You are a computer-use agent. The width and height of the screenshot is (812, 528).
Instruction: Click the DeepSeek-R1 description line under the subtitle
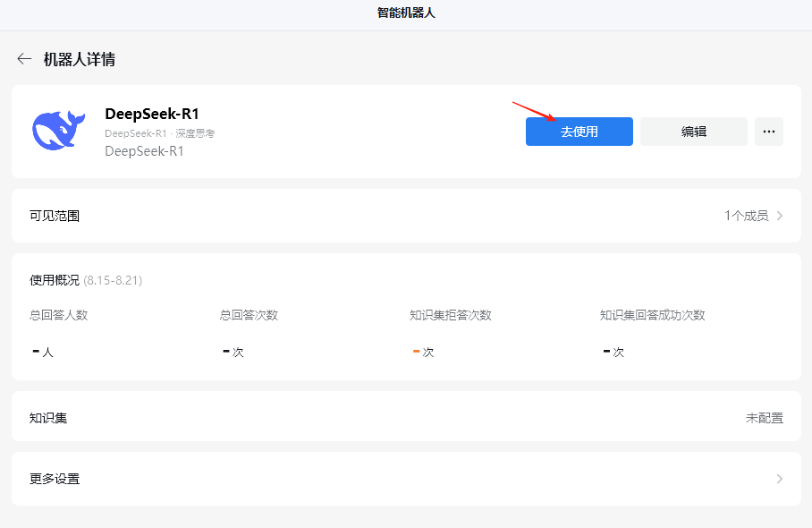tap(145, 150)
